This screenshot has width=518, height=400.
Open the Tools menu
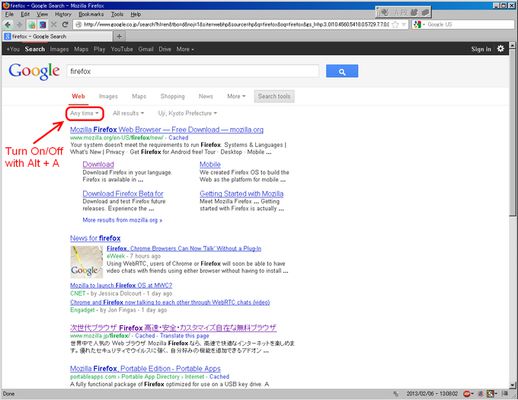click(117, 14)
